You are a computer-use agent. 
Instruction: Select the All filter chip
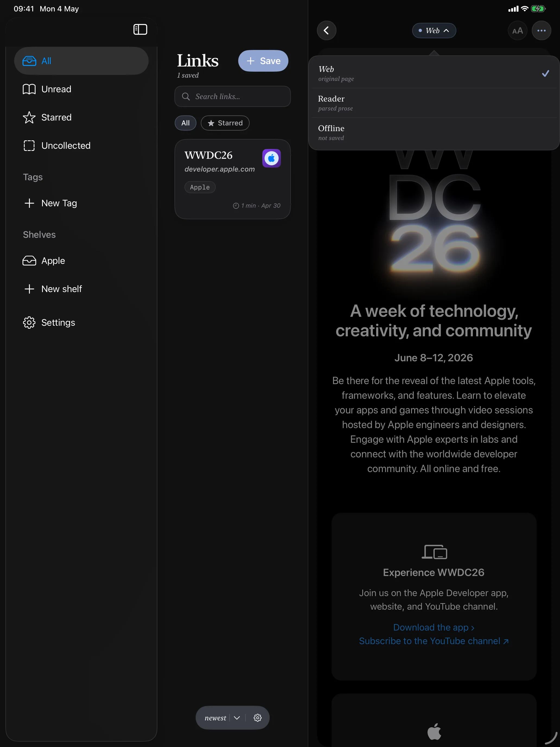point(185,123)
